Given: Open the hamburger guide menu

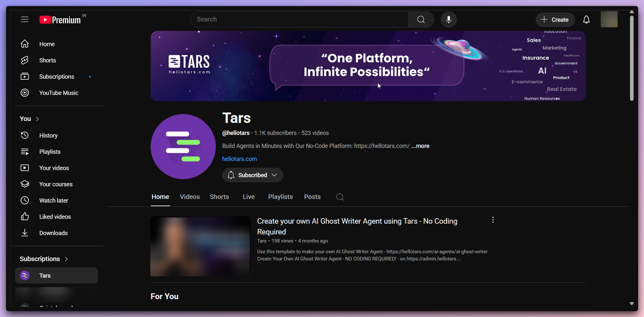Looking at the screenshot, I should coord(25,20).
